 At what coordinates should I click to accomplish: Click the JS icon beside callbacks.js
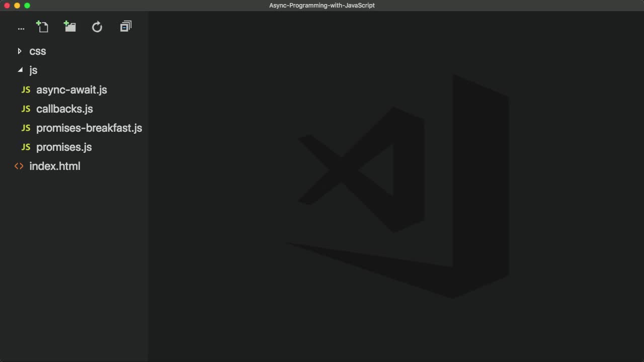point(26,109)
